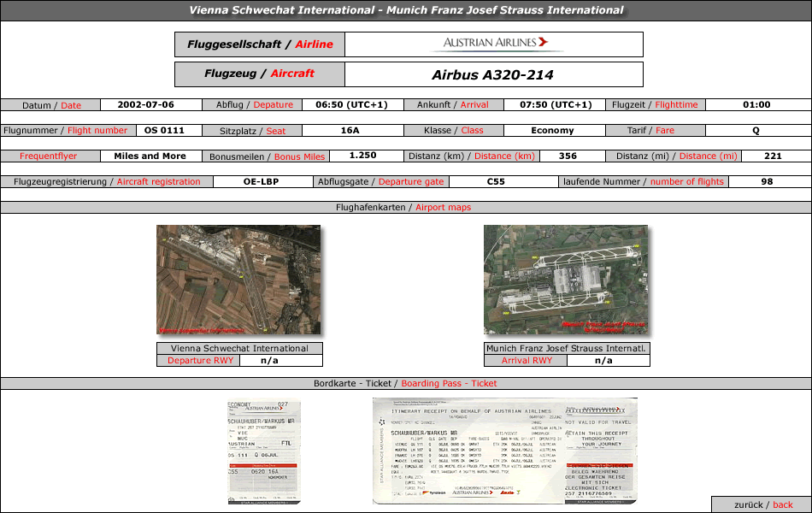
Task: Open the Munich Franz Josef Strauss airport map
Action: [566, 280]
